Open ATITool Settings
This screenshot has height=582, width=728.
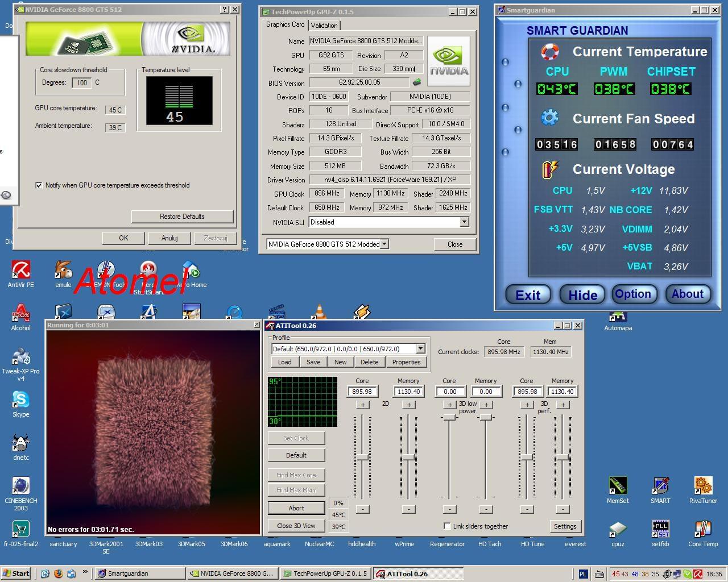point(565,526)
